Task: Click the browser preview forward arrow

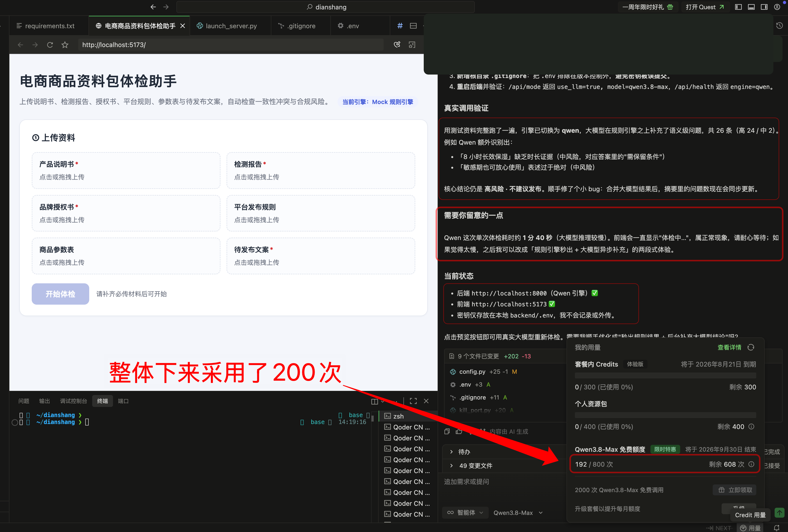Action: click(35, 45)
